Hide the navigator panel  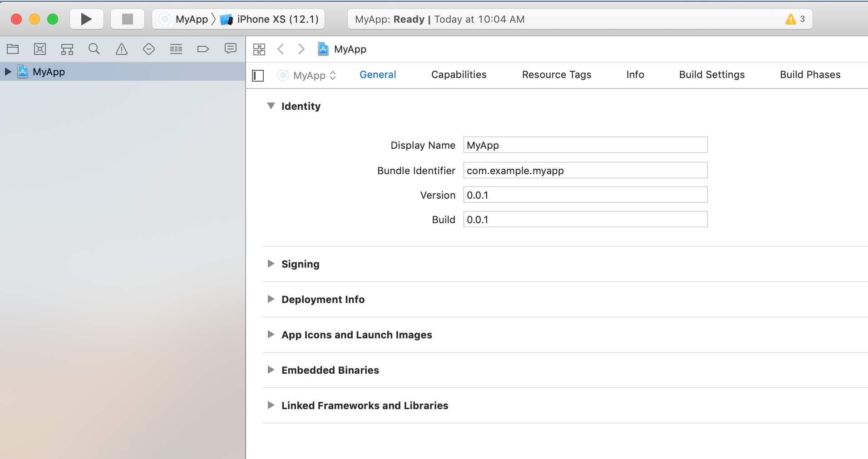click(257, 76)
